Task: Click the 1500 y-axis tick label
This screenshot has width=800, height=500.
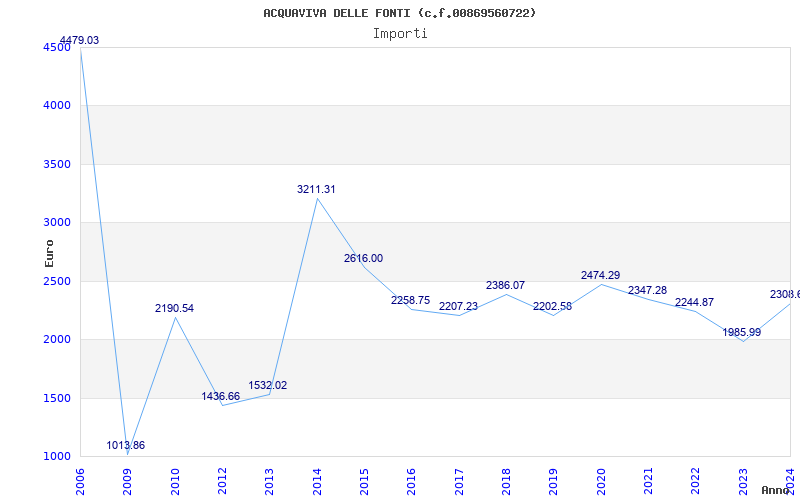Action: [x=57, y=398]
